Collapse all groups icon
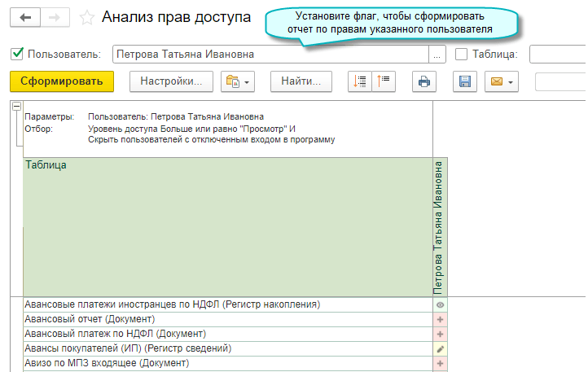 pos(384,81)
